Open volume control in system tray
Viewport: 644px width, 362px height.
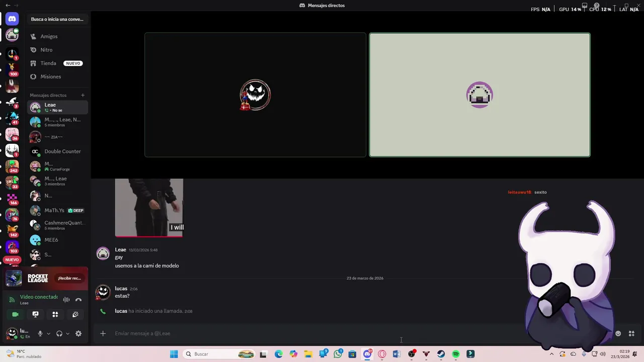(603, 354)
